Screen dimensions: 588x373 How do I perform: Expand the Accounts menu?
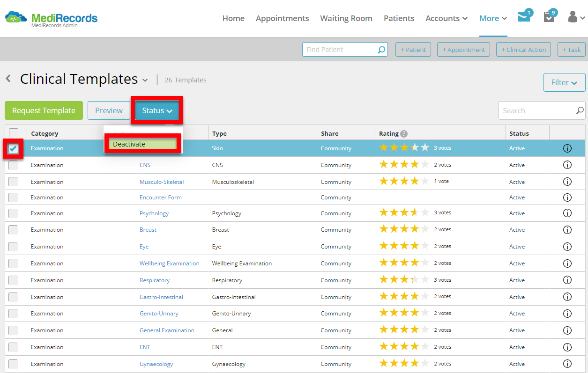click(447, 18)
